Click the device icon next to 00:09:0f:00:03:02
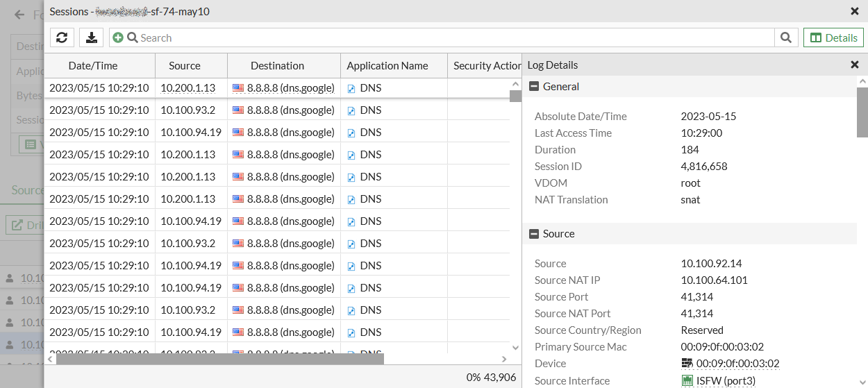Viewport: 868px width, 388px height. [x=687, y=363]
